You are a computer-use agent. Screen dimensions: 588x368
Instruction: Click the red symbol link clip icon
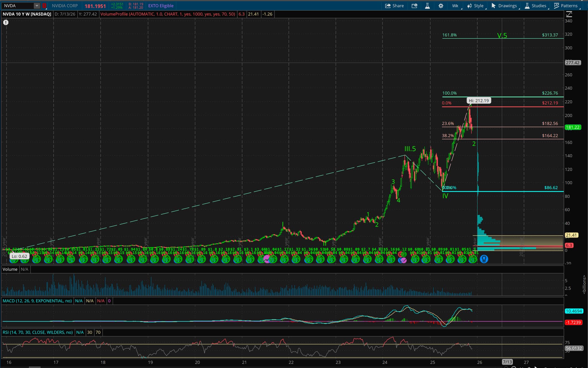(44, 6)
